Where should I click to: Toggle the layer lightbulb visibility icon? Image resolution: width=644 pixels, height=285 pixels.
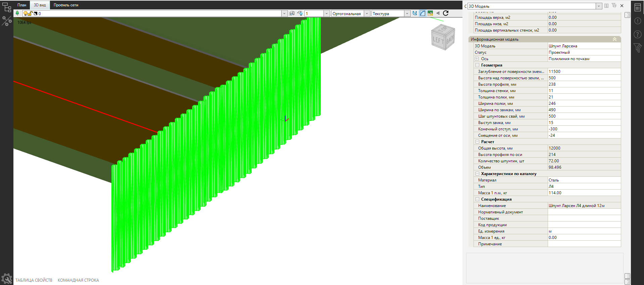click(x=25, y=13)
